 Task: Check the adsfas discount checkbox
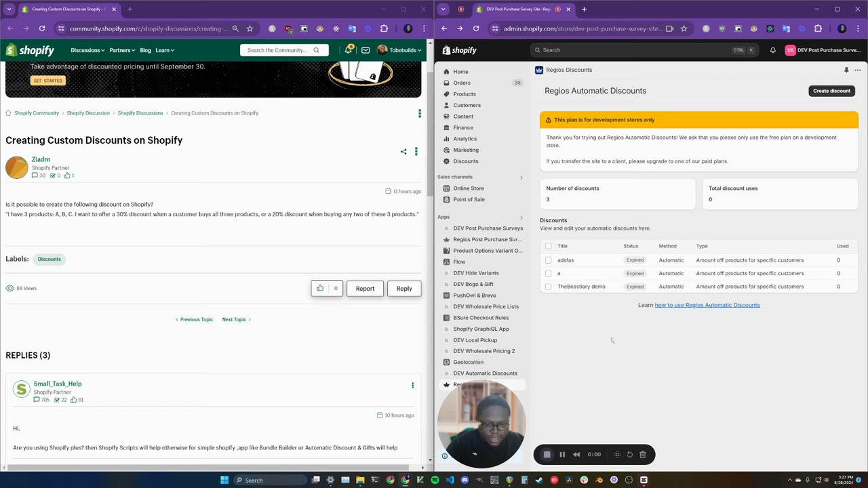pyautogui.click(x=548, y=260)
